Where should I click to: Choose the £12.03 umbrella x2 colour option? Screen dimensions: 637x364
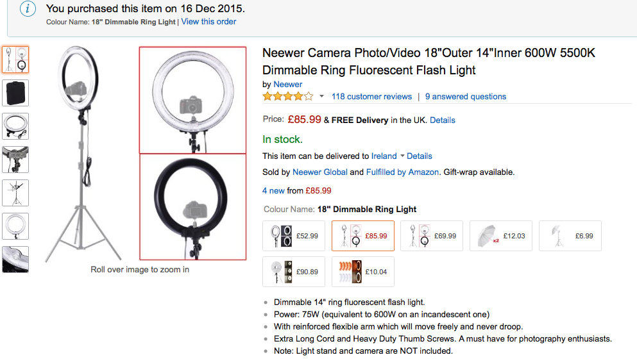coord(501,236)
